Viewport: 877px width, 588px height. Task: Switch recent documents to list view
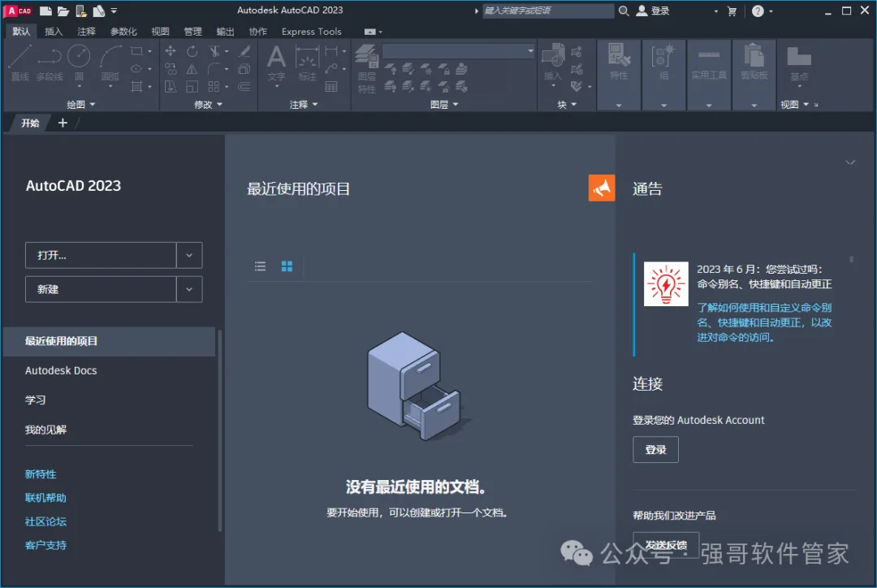(260, 266)
